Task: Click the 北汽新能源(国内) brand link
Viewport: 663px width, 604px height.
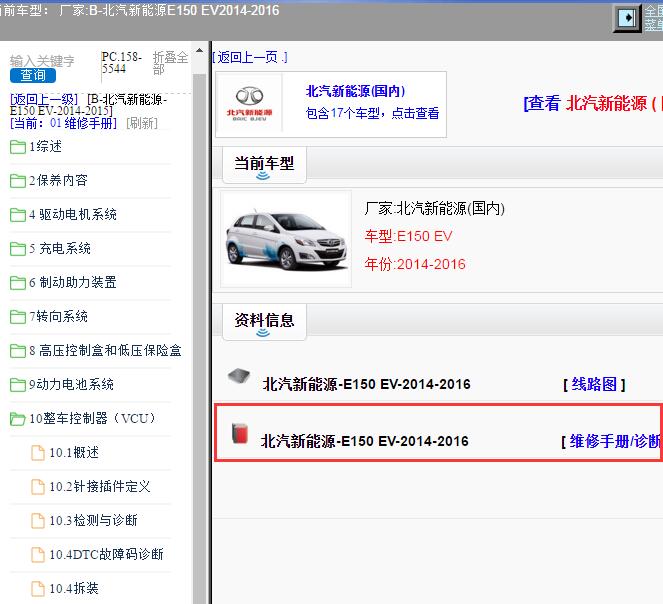Action: (x=355, y=91)
